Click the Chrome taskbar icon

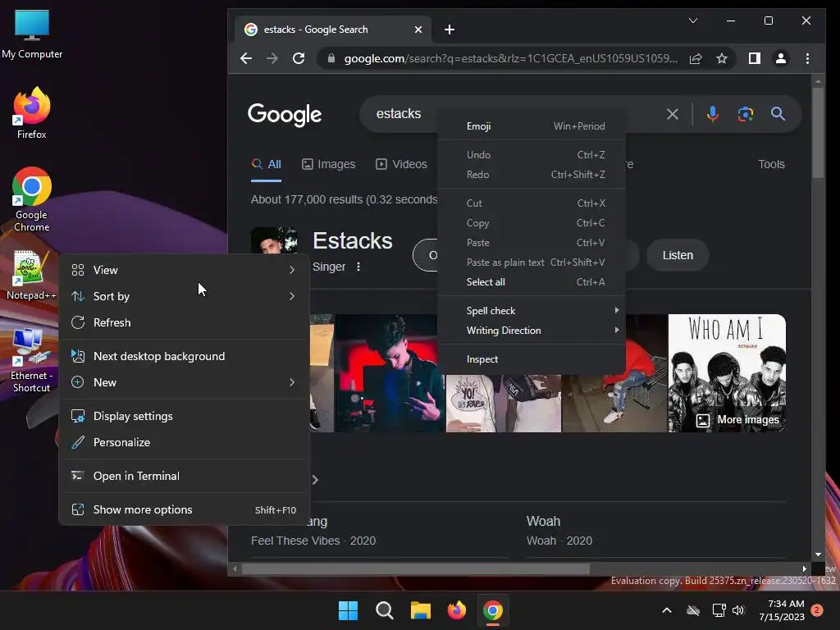click(x=493, y=610)
